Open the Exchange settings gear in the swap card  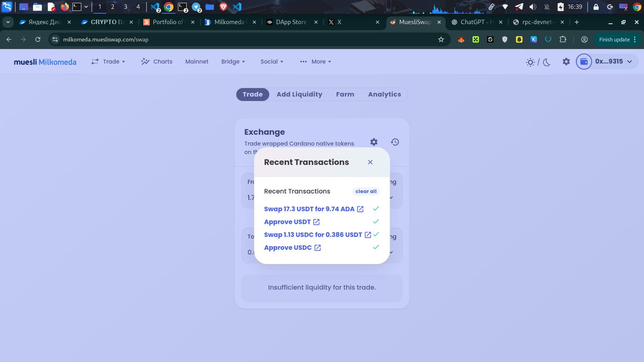[x=374, y=142]
